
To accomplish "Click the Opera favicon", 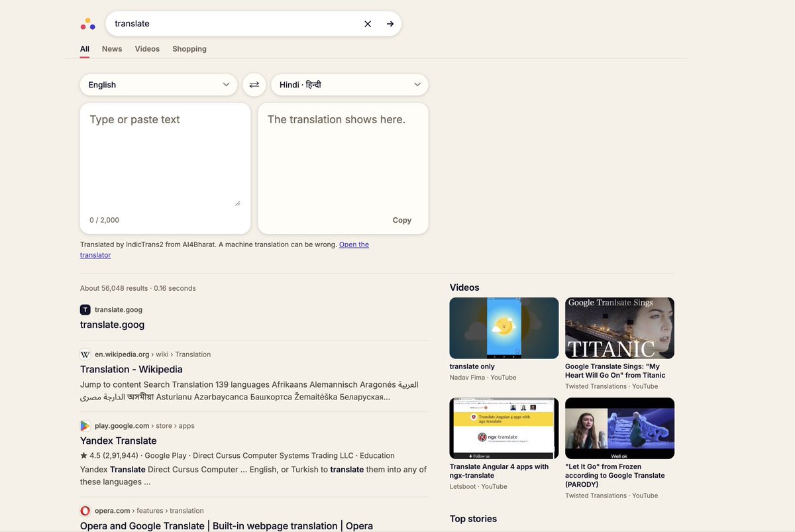I will [x=85, y=511].
